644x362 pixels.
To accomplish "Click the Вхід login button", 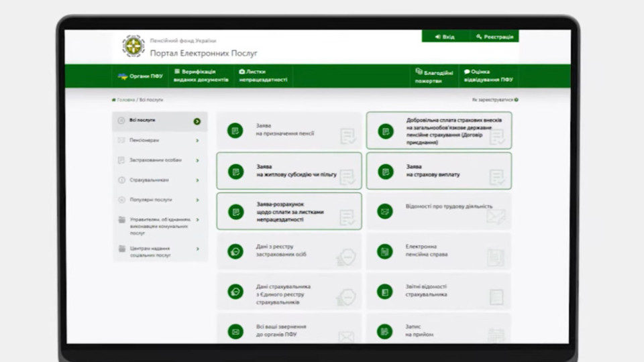I will click(x=445, y=36).
